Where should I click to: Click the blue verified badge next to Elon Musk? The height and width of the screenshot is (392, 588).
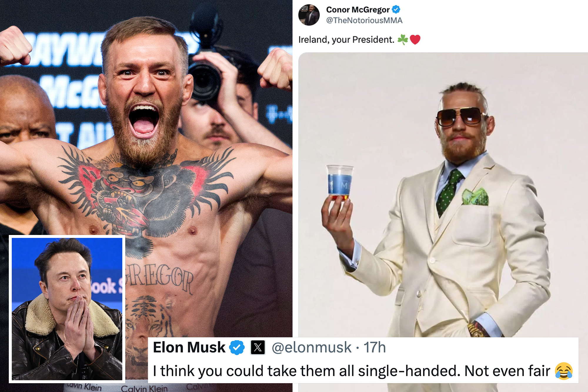click(x=237, y=348)
